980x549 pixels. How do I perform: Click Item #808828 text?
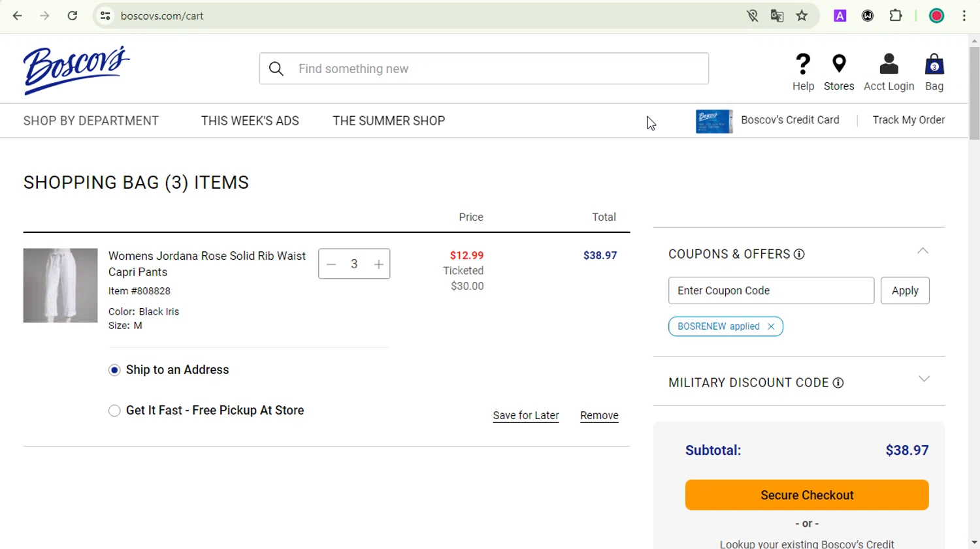click(139, 291)
